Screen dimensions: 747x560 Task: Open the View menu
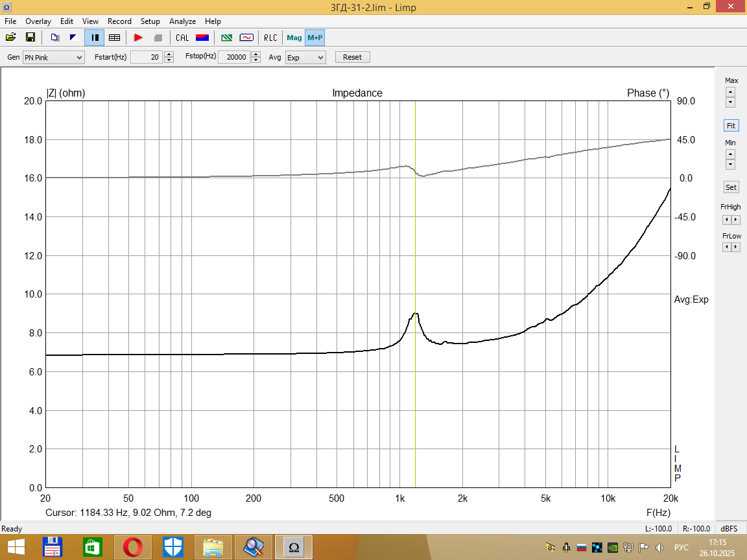point(90,21)
